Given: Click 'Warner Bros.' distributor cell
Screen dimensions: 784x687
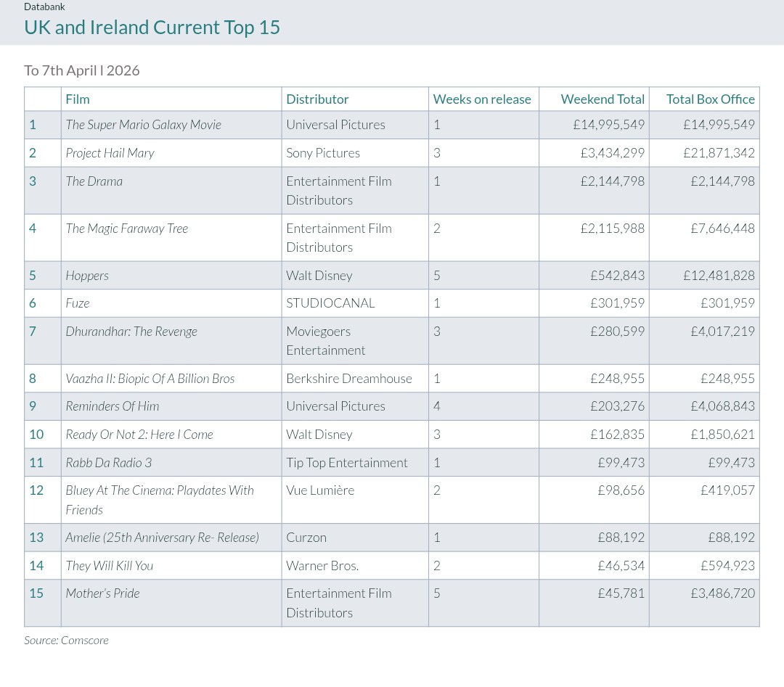Looking at the screenshot, I should pos(322,566).
